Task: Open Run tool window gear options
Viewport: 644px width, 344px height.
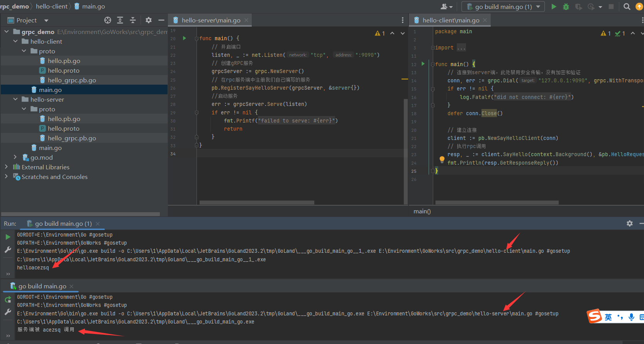Action: point(630,223)
